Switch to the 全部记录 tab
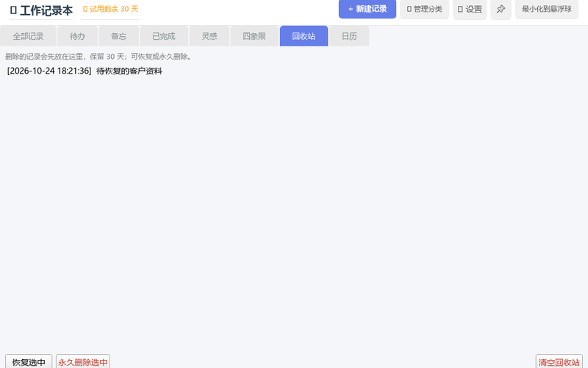588x368 pixels. [28, 36]
